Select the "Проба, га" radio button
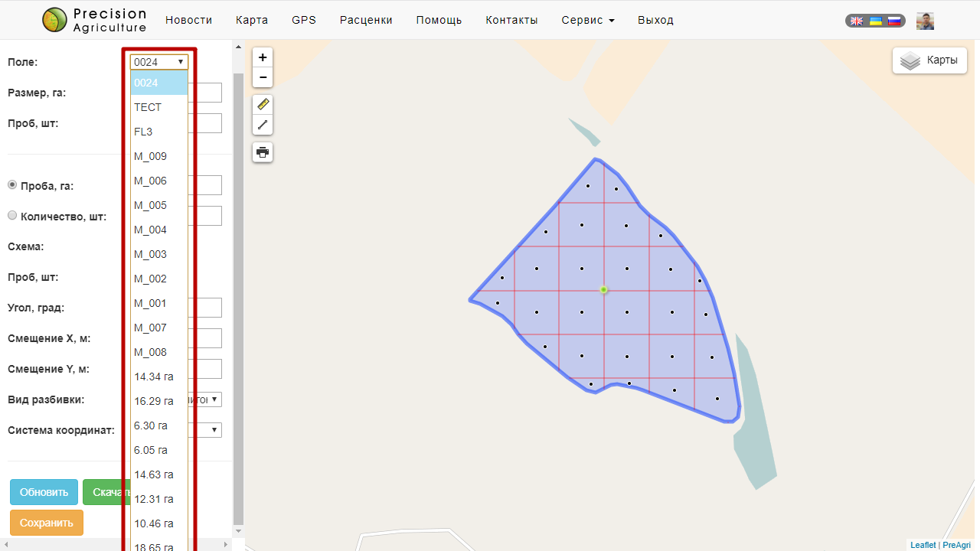This screenshot has height=551, width=980. [12, 185]
